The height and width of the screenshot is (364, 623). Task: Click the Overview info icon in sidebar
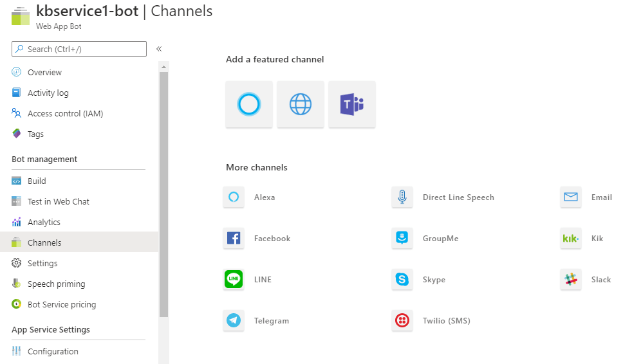(16, 72)
